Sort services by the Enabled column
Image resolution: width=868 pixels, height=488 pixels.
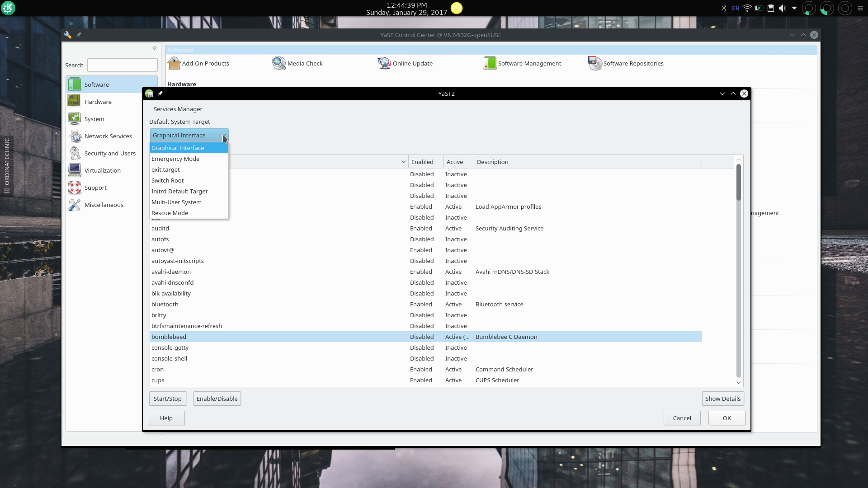pyautogui.click(x=426, y=162)
